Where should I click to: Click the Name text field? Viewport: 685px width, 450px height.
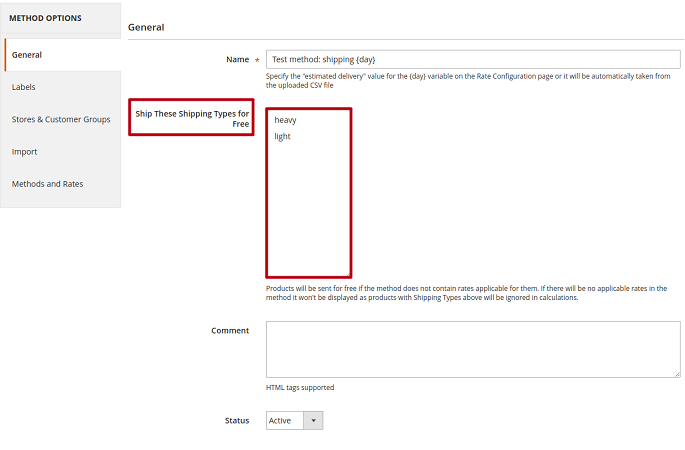click(472, 59)
